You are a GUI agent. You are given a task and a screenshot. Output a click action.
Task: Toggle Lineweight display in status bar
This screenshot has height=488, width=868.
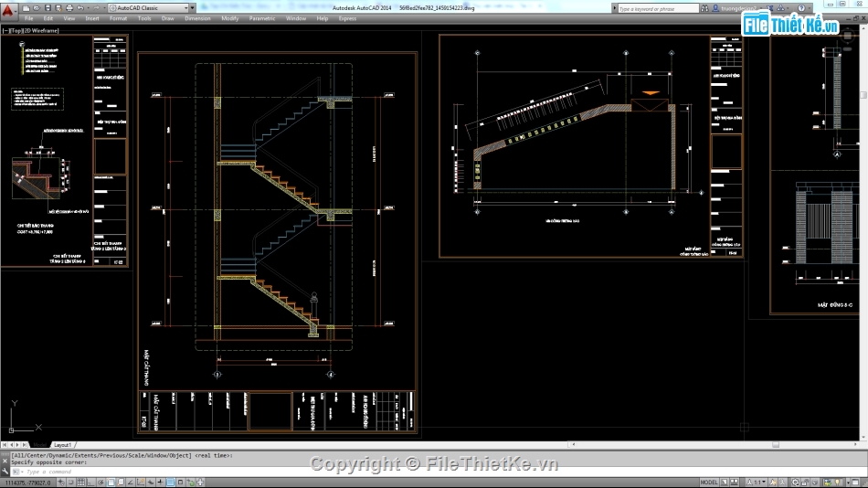pyautogui.click(x=160, y=483)
